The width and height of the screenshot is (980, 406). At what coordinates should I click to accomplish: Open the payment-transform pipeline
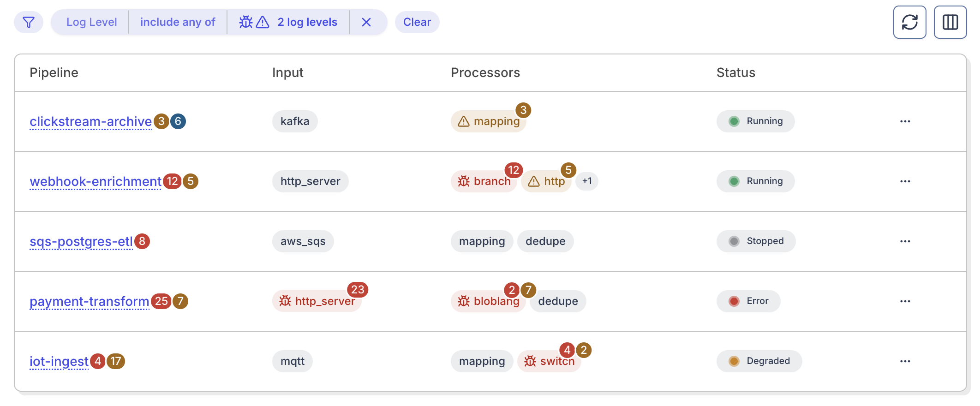coord(90,301)
